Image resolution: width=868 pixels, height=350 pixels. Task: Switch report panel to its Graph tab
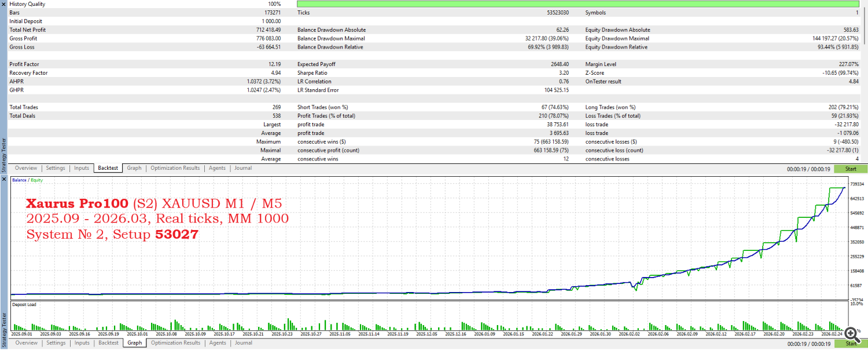click(134, 168)
